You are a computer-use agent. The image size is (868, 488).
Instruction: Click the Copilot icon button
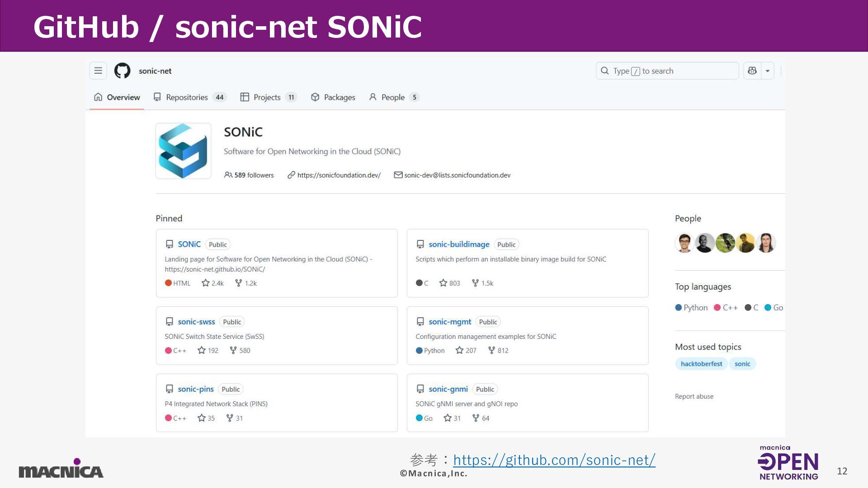[752, 71]
